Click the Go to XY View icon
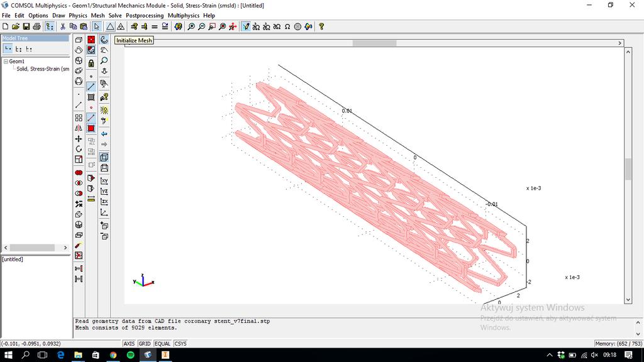The width and height of the screenshot is (644, 362). [104, 180]
